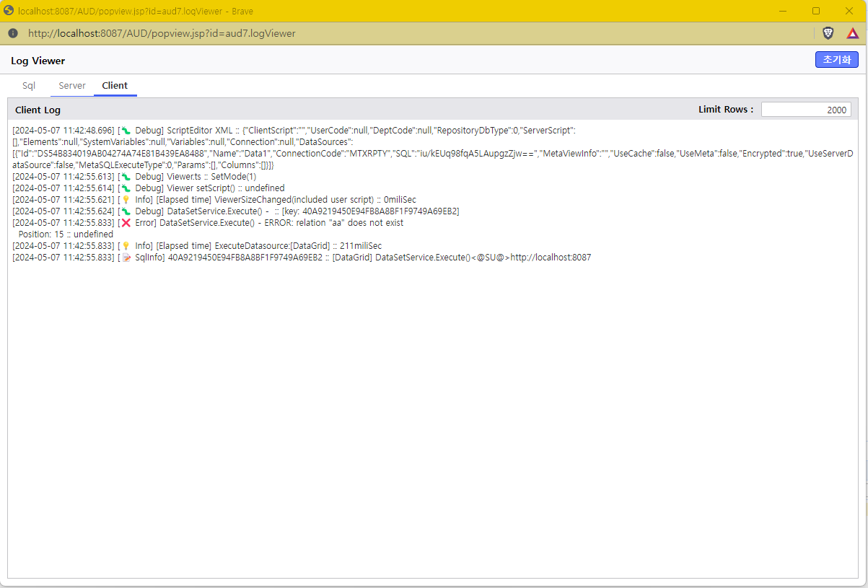Maximize the Log Viewer browser window
This screenshot has height=588, width=868.
point(816,11)
